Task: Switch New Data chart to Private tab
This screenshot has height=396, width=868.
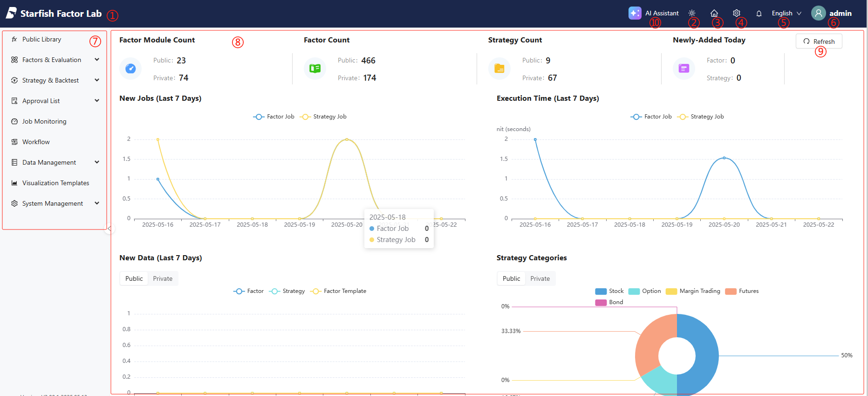Action: point(163,278)
